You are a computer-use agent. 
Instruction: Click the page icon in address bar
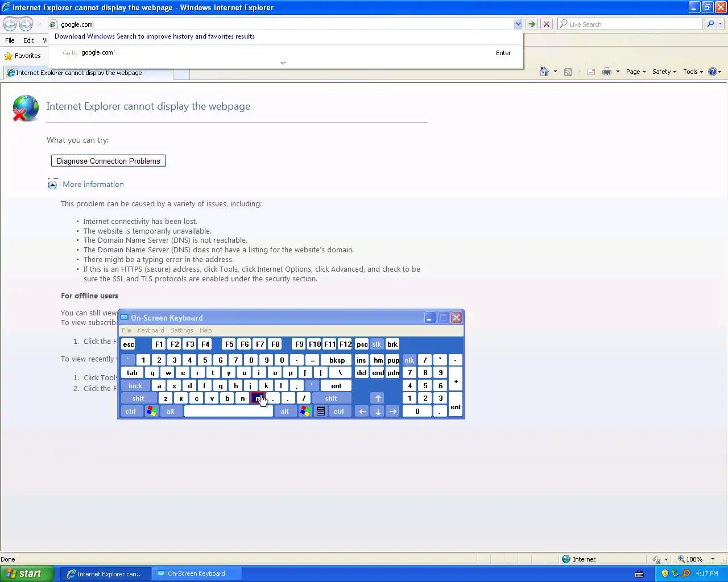coord(53,24)
